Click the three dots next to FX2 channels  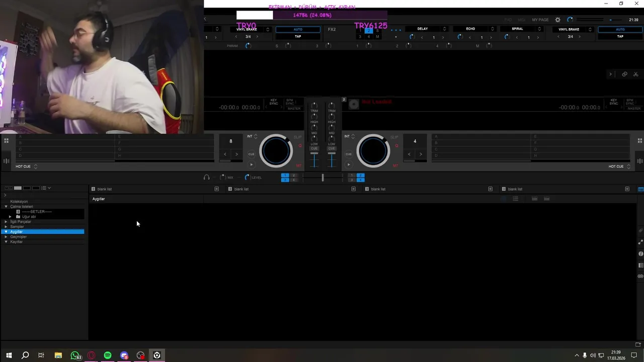coord(396,30)
